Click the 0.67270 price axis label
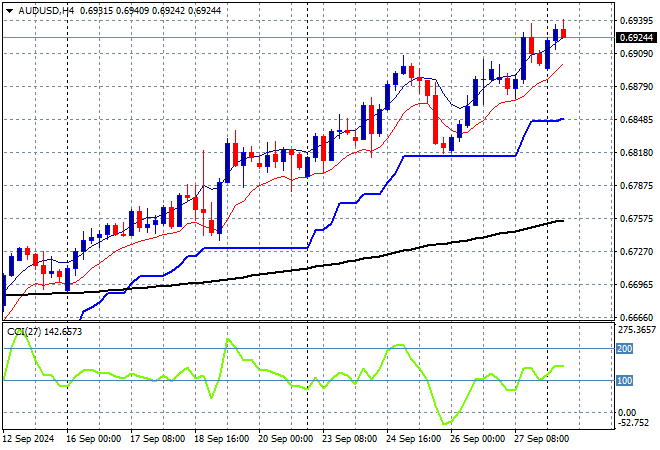Image resolution: width=660 pixels, height=450 pixels. 636,251
